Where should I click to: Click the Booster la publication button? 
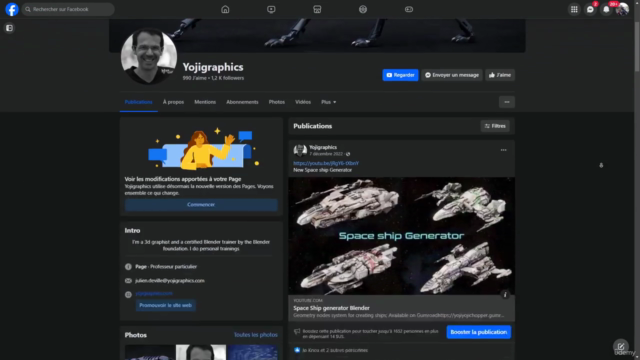click(478, 332)
